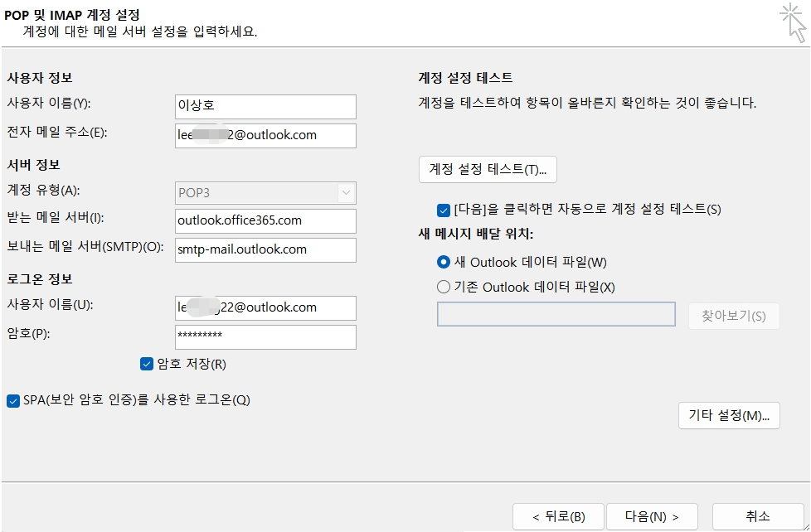Screen dimensions: 811x532
Task: Click the 보내는 메일 서버(SMTP) input field
Action: tap(265, 249)
